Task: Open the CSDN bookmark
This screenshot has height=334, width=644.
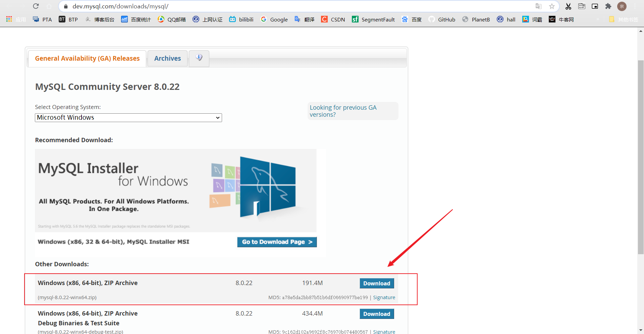Action: (333, 19)
